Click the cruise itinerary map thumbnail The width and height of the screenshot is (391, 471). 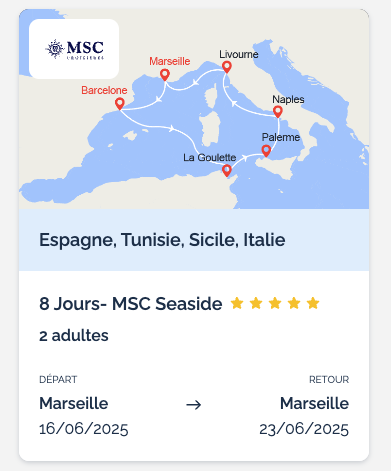(x=194, y=109)
